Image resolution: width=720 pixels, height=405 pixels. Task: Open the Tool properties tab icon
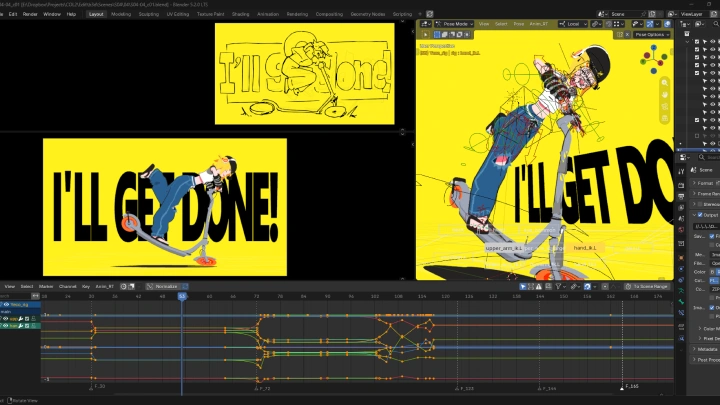pos(681,171)
